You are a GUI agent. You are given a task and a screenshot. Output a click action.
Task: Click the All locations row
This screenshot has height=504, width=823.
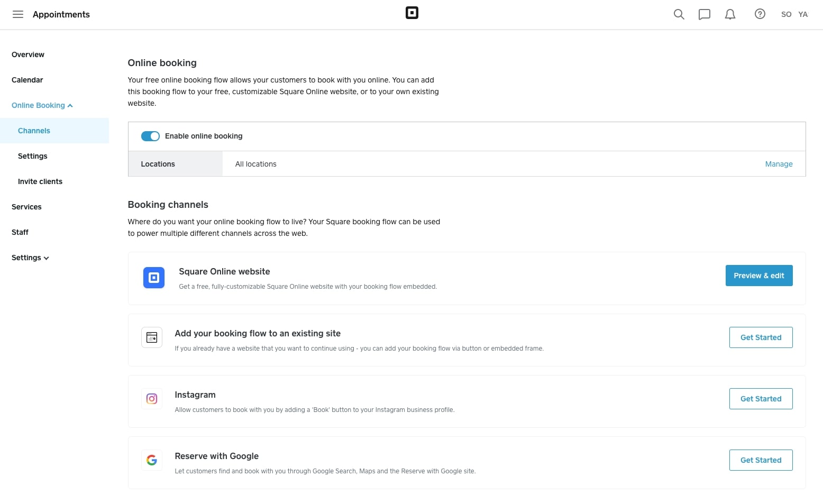click(x=256, y=164)
